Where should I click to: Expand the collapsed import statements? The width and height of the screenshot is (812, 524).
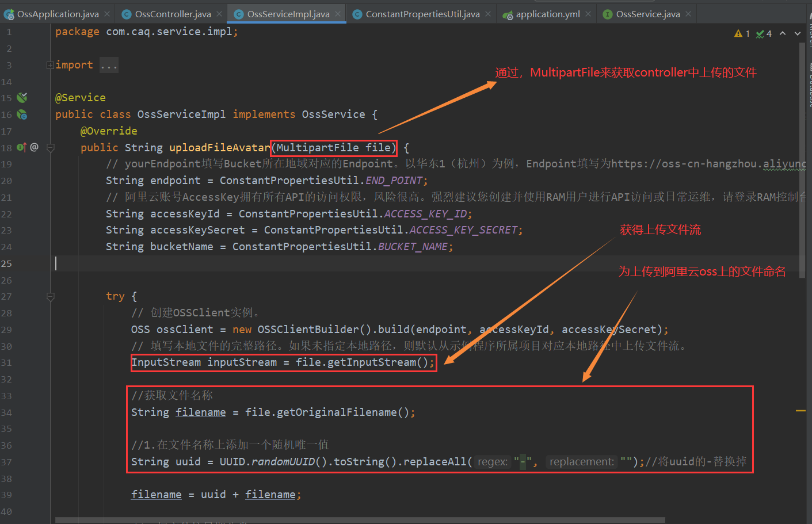tap(50, 65)
